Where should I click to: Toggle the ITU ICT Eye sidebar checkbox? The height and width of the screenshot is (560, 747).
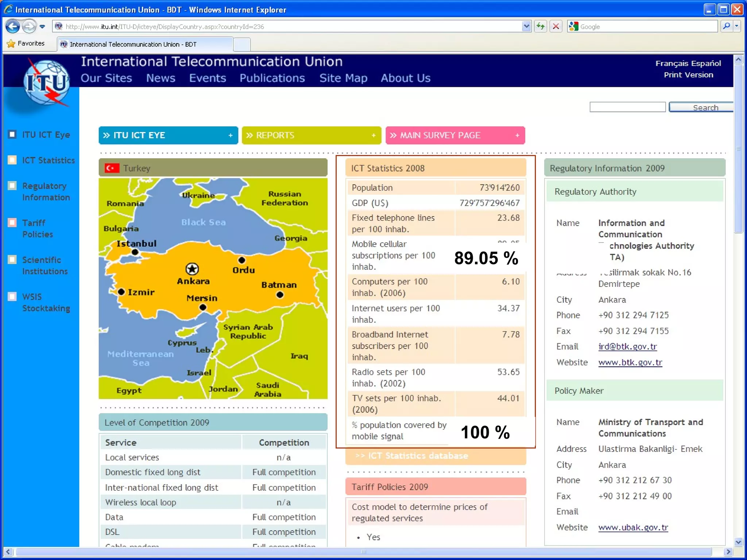(x=12, y=135)
